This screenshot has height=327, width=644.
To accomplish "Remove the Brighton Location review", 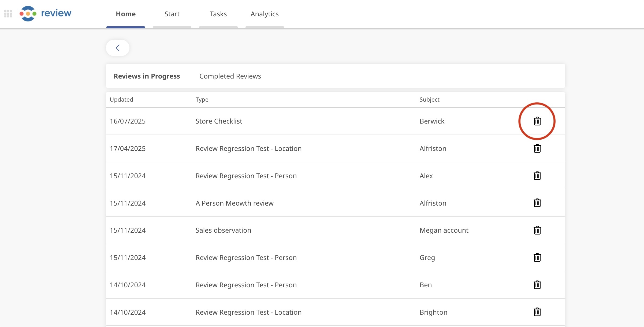I will point(537,312).
